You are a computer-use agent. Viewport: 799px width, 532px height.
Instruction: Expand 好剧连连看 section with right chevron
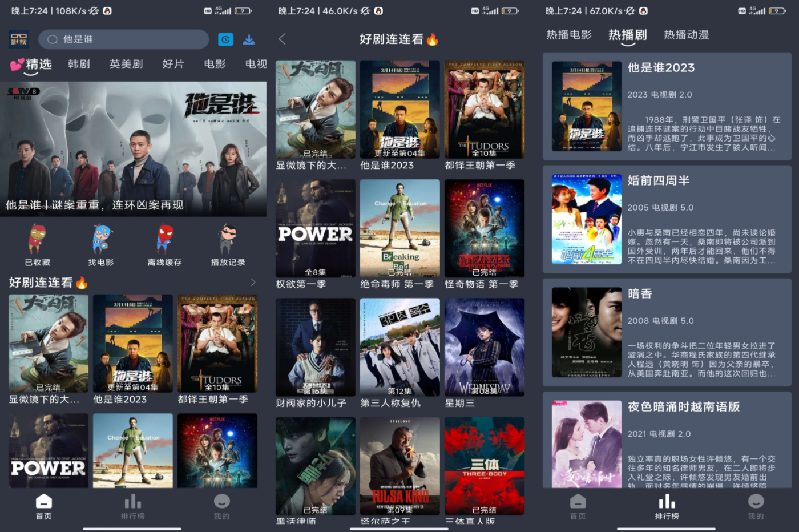tap(253, 283)
